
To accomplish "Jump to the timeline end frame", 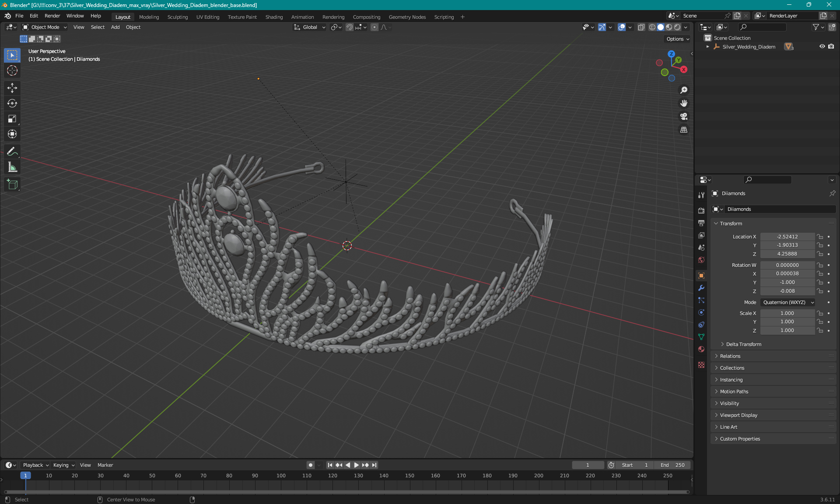I will click(x=374, y=465).
